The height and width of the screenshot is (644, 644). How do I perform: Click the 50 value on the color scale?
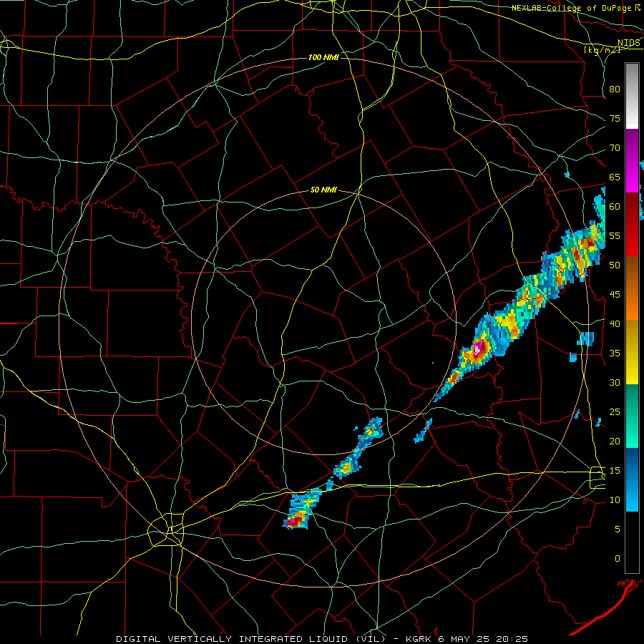point(615,265)
